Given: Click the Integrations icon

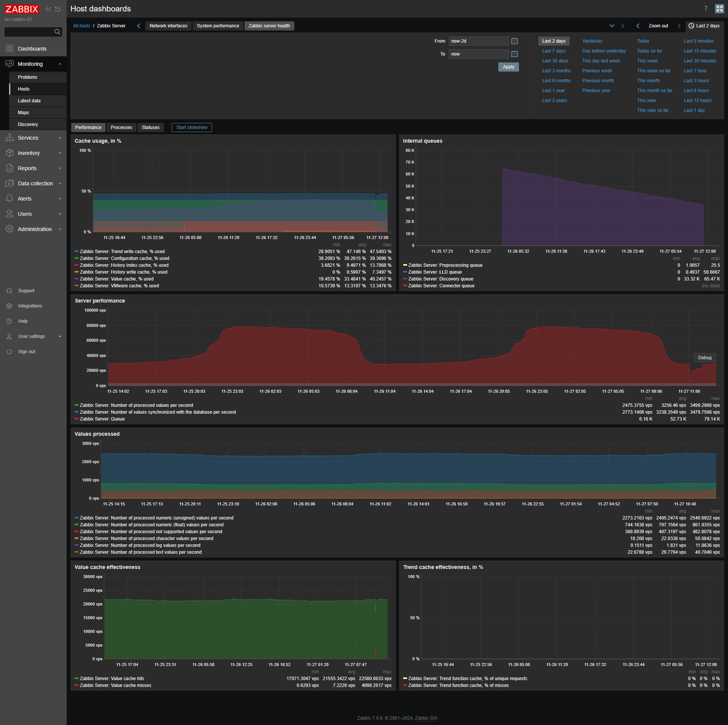Looking at the screenshot, I should click(x=9, y=306).
